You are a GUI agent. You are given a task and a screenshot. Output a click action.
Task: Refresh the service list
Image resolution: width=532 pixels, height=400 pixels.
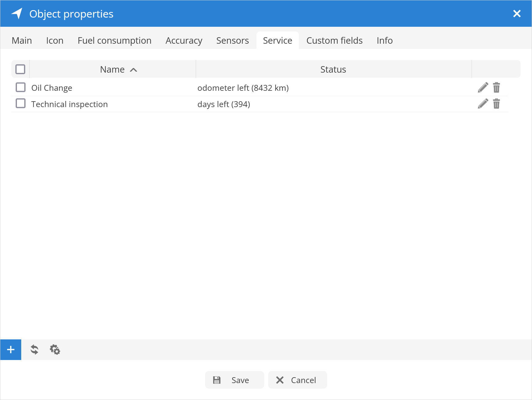click(34, 350)
